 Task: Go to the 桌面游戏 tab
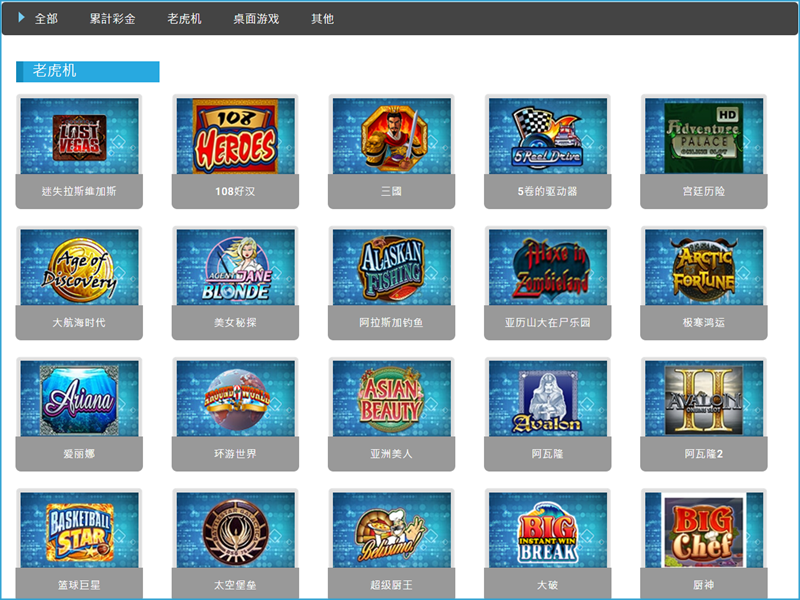[256, 19]
